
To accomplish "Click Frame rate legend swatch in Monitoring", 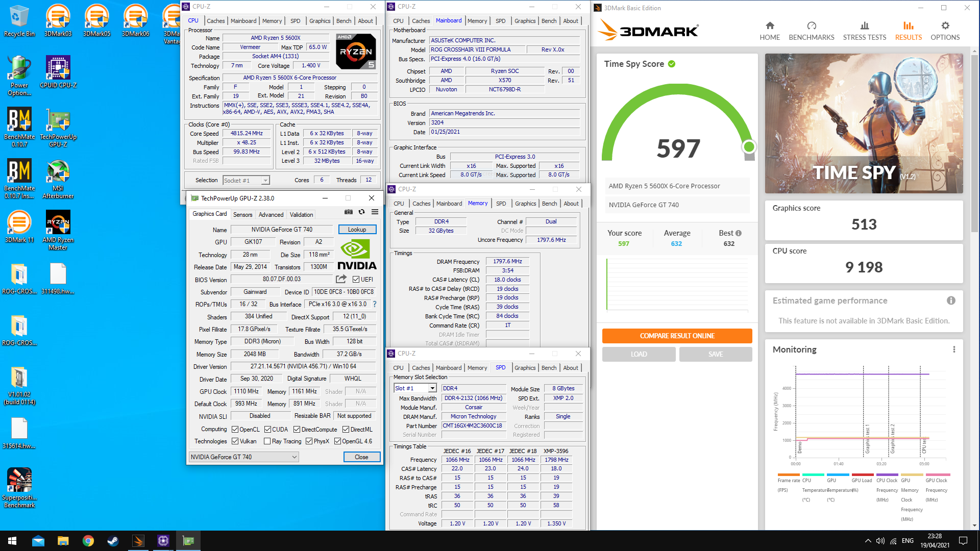I will pos(788,475).
